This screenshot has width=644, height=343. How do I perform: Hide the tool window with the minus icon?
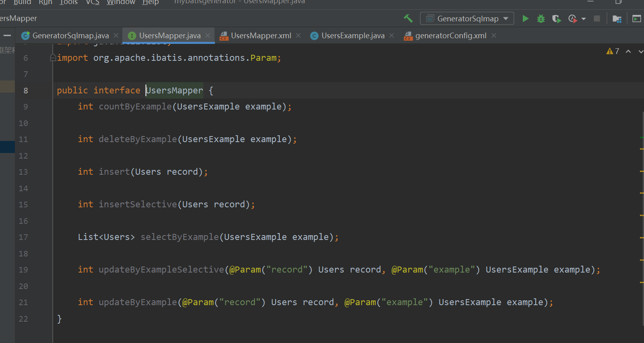coord(7,35)
